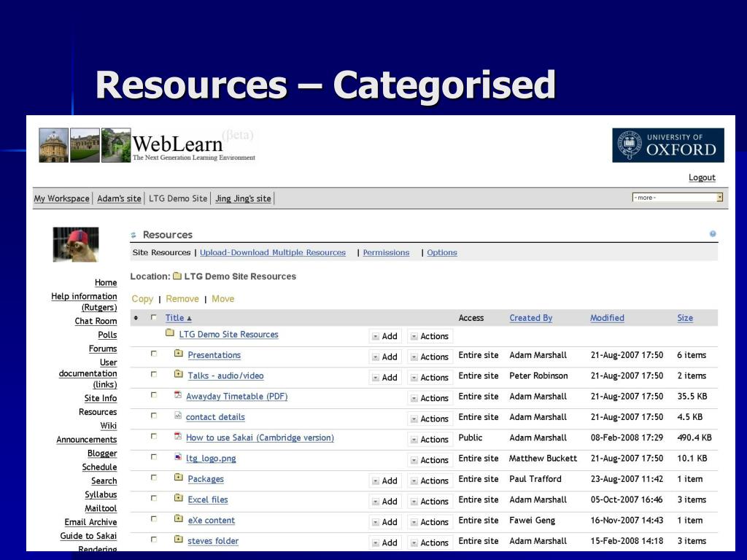Open Email Archive from sidebar
This screenshot has height=560, width=747.
tap(90, 522)
